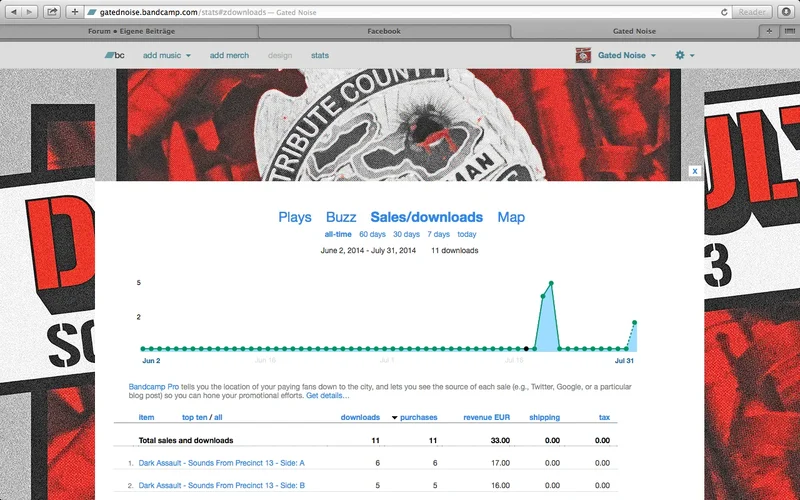Screen dimensions: 800x500
Task: Sort by shipping column header
Action: (544, 417)
